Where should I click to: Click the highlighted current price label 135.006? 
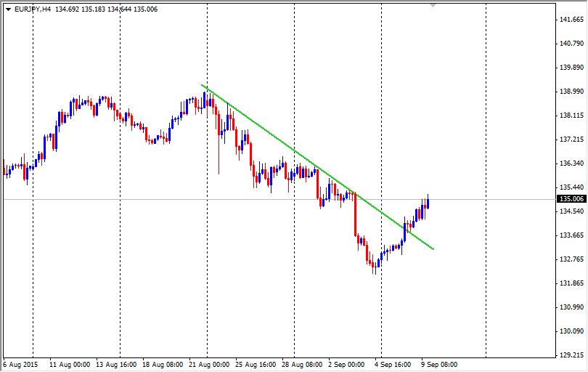pyautogui.click(x=571, y=199)
